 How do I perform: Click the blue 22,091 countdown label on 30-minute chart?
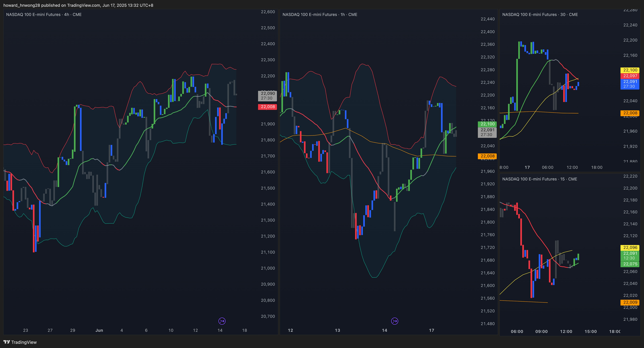pyautogui.click(x=630, y=84)
